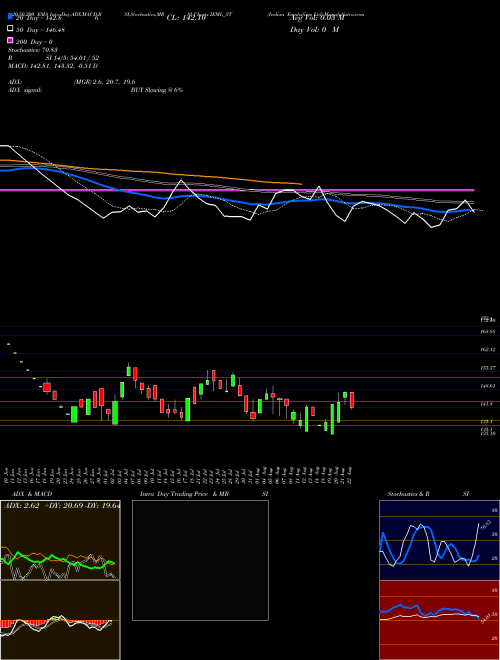Open the red RSI chart panel
The image size is (500, 660).
tap(439, 620)
